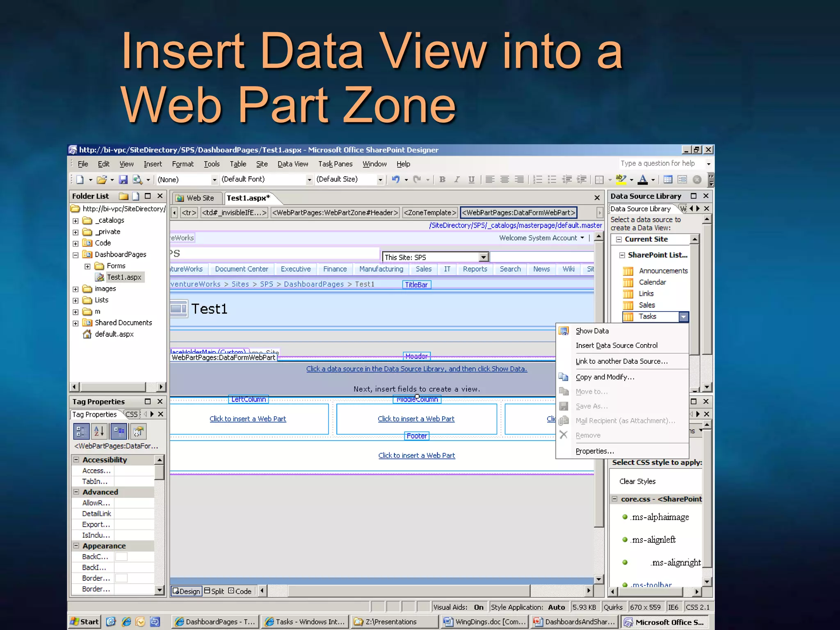This screenshot has height=630, width=840.
Task: Click New Folder icon in Folder List
Action: pos(123,196)
